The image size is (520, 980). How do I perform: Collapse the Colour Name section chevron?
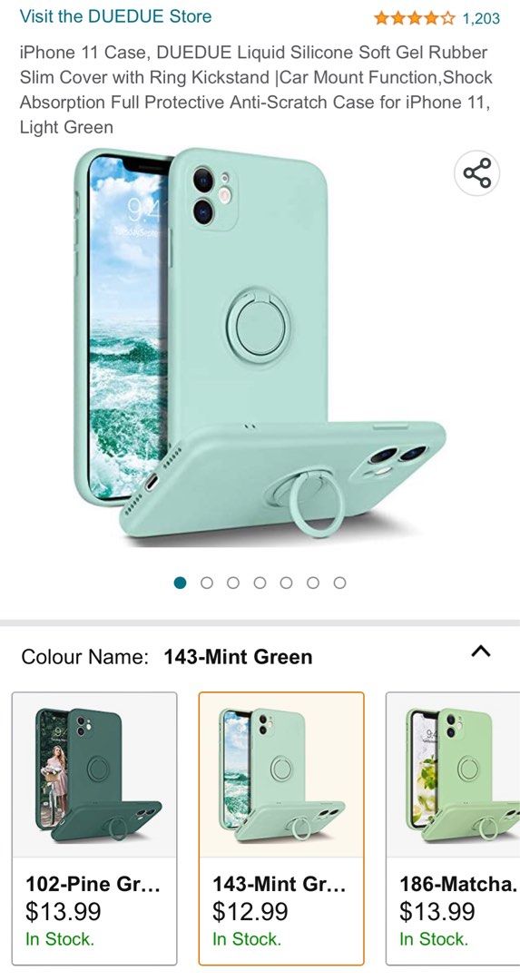coord(480,652)
